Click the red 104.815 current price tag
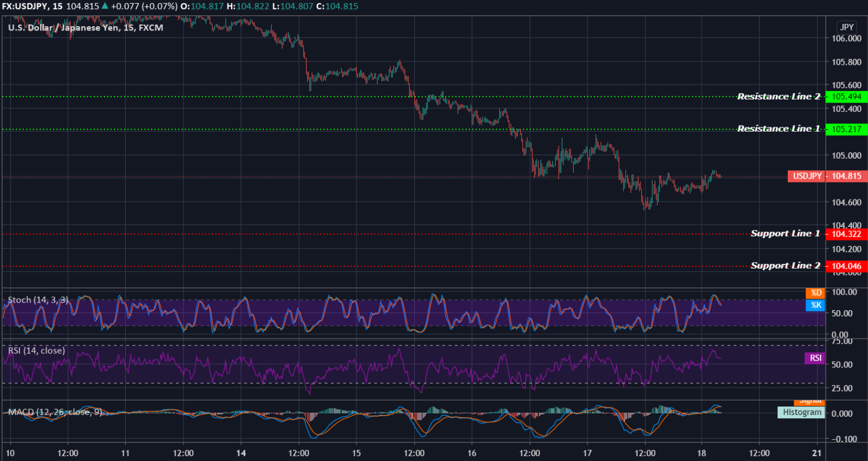The height and width of the screenshot is (461, 868). tap(847, 176)
